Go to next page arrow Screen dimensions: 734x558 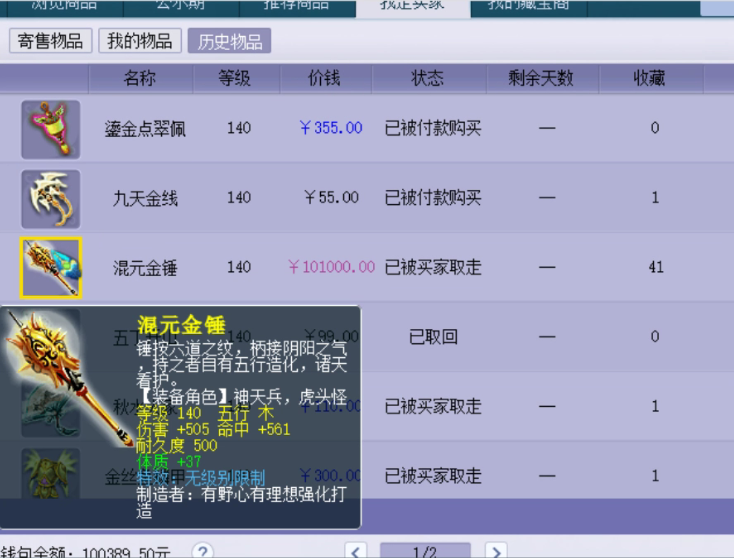click(x=496, y=551)
